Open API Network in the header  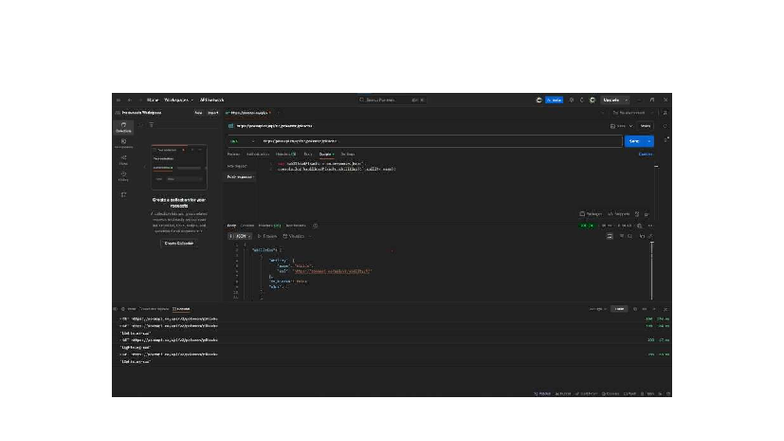(212, 100)
